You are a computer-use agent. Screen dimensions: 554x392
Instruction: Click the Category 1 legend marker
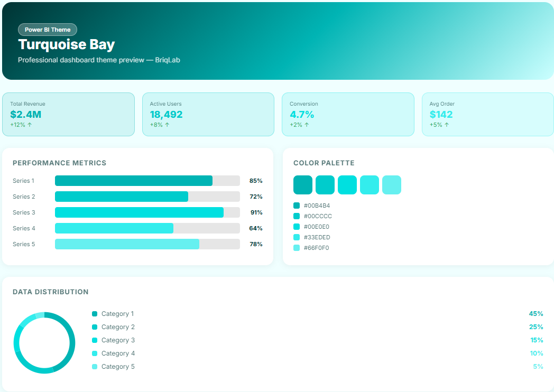tap(95, 314)
